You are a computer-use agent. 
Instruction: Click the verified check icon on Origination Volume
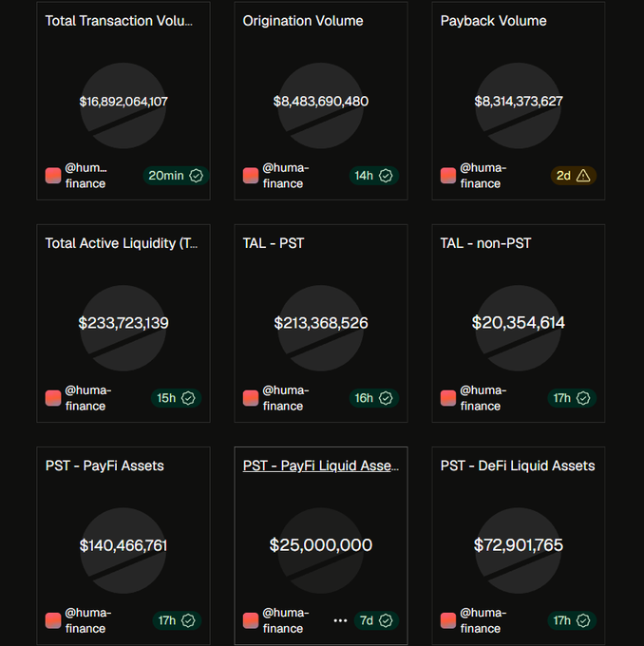tap(386, 176)
